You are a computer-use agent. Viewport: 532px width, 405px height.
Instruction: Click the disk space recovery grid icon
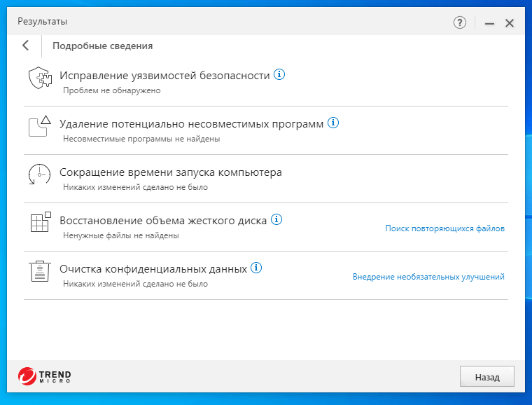(x=40, y=221)
